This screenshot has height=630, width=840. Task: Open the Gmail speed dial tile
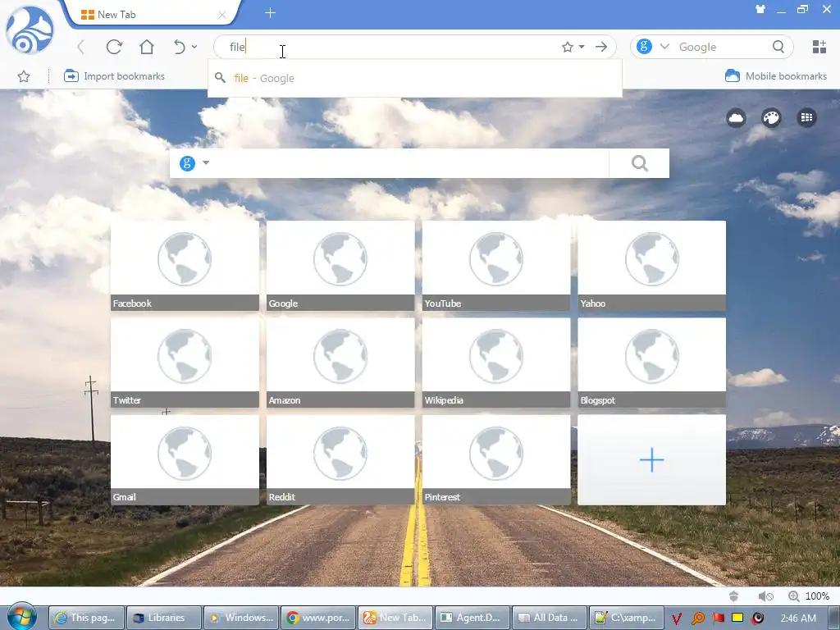click(185, 459)
